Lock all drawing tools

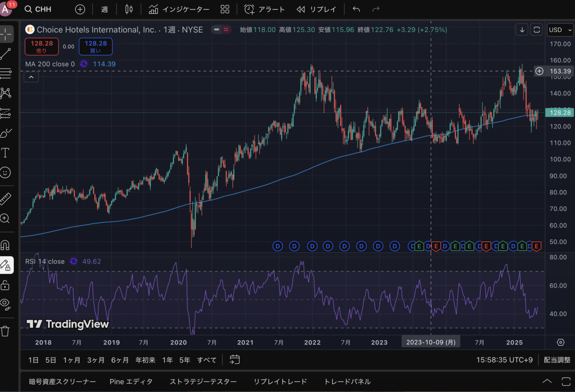[x=5, y=285]
